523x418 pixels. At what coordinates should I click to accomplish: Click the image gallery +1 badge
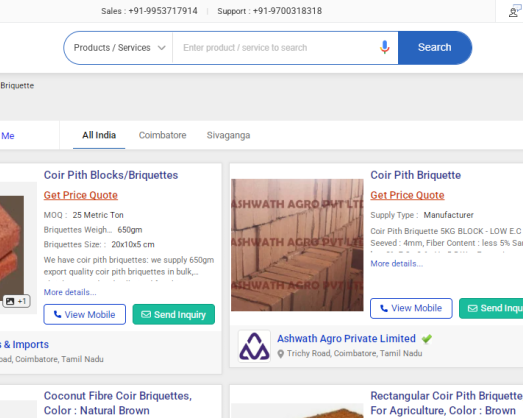(16, 301)
